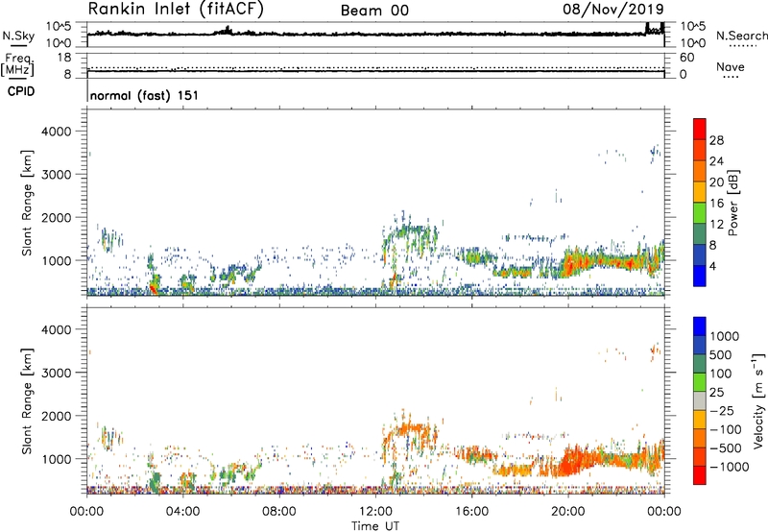
Task: Click the 'Beam 00' heading
Action: 374,11
